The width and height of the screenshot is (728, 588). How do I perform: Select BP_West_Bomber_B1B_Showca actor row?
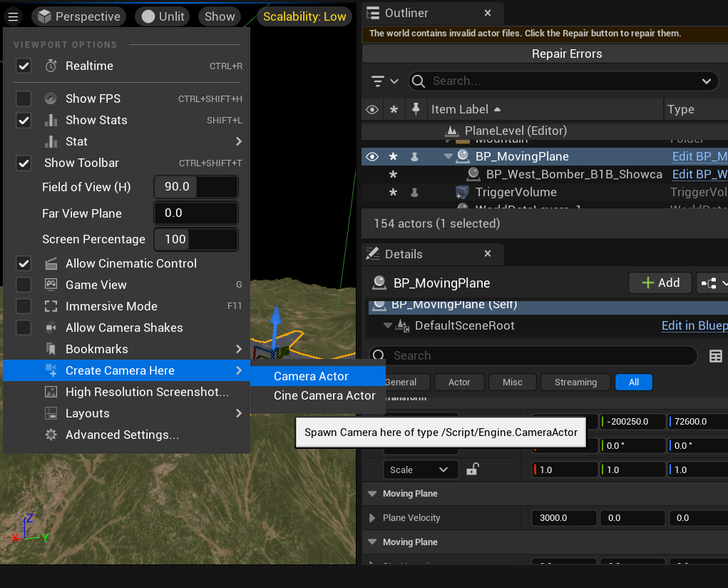tap(544, 174)
